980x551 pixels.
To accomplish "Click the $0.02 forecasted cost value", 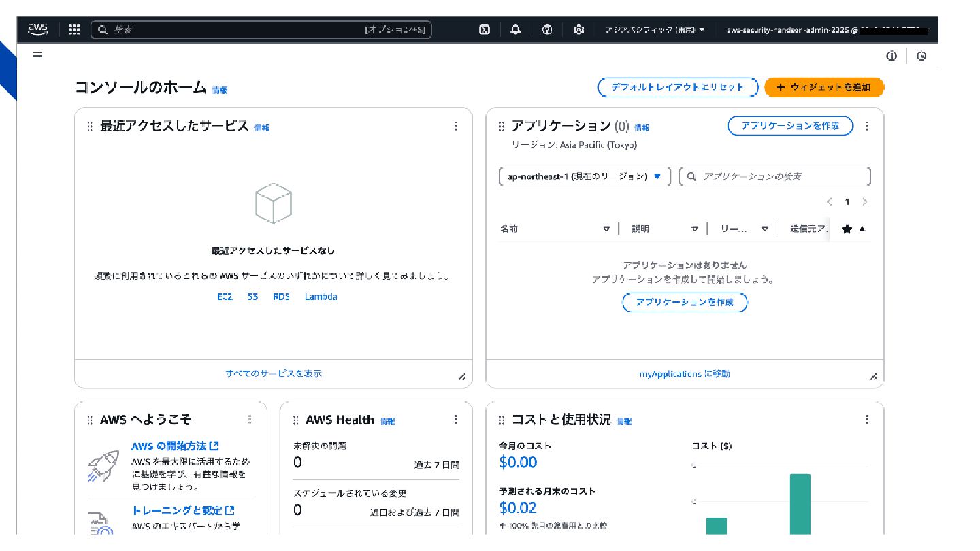I will point(518,507).
